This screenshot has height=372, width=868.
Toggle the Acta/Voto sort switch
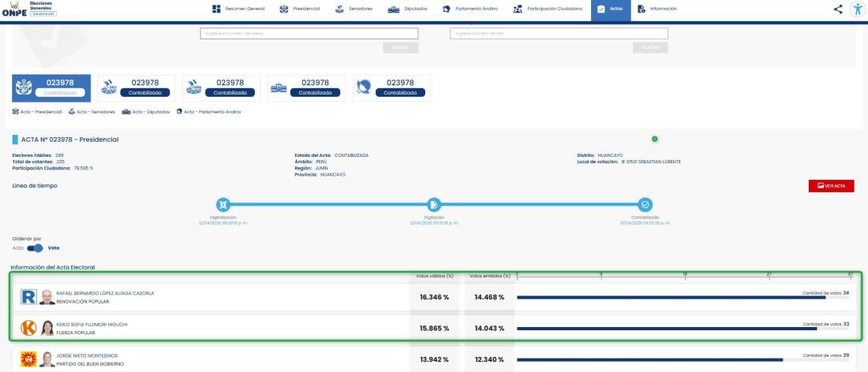[x=36, y=247]
